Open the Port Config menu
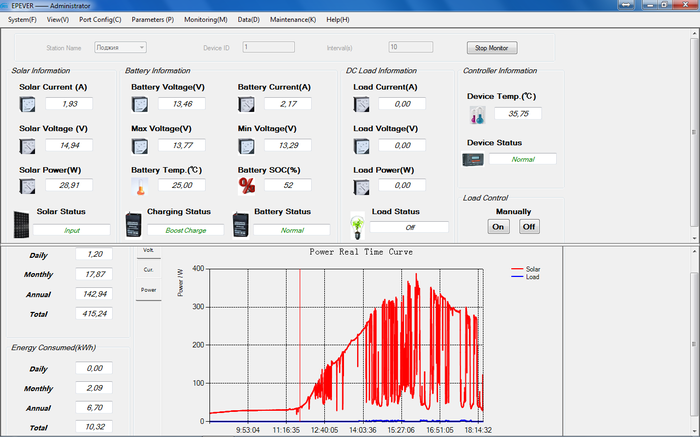Image resolution: width=700 pixels, height=437 pixels. pyautogui.click(x=100, y=19)
